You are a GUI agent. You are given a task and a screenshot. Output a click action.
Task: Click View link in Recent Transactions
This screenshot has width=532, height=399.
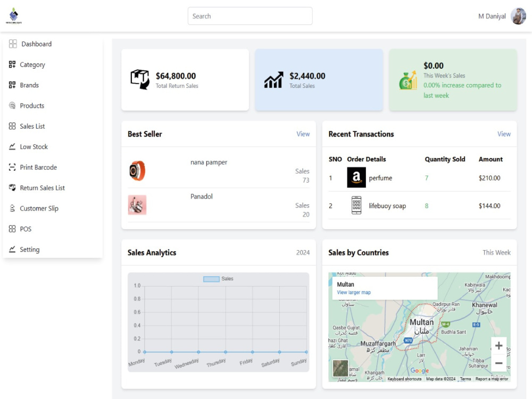coord(504,134)
